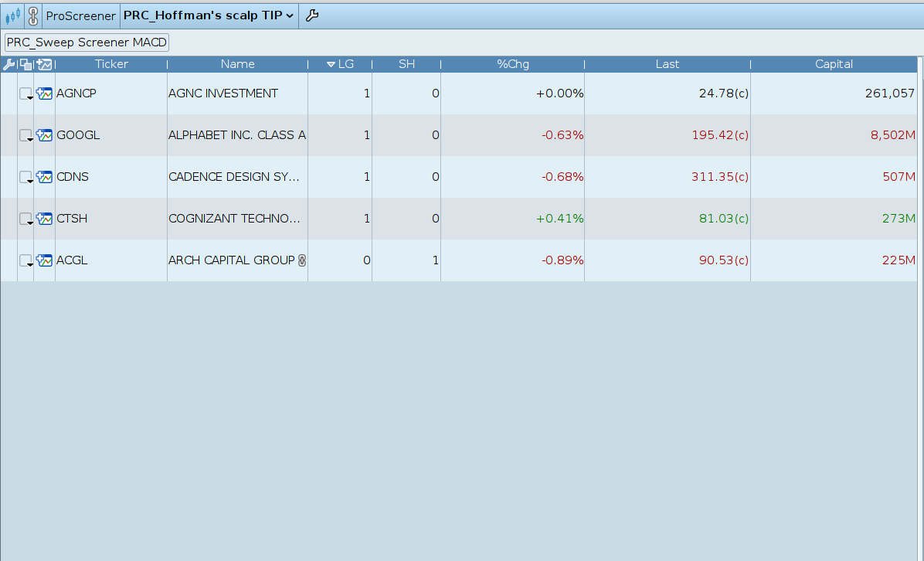
Task: Click the +0.00% change value
Action: click(559, 93)
